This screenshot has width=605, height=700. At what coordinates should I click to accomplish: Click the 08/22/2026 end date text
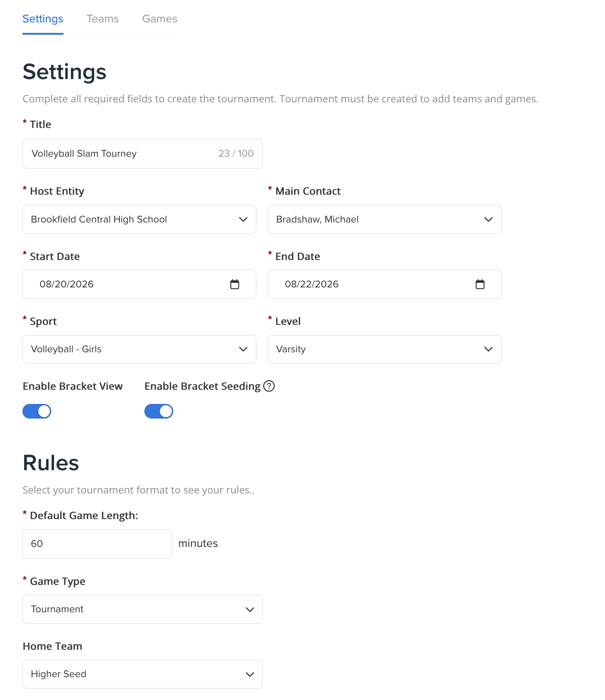tap(312, 284)
